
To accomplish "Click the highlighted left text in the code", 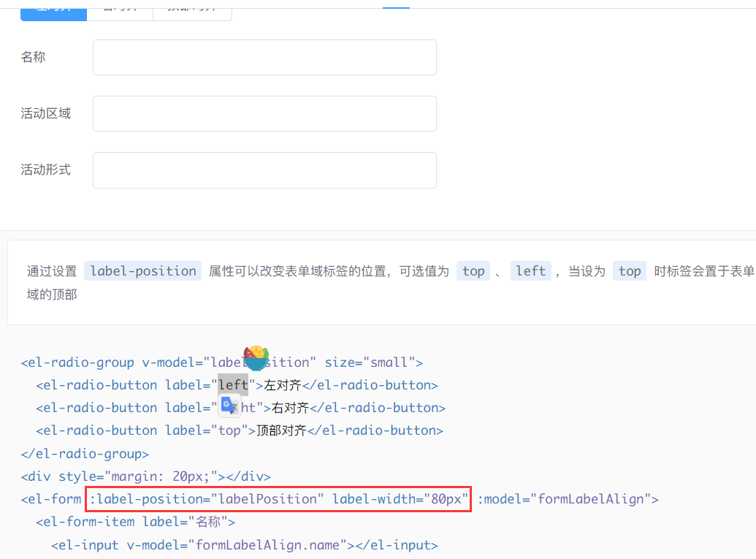I will (232, 384).
